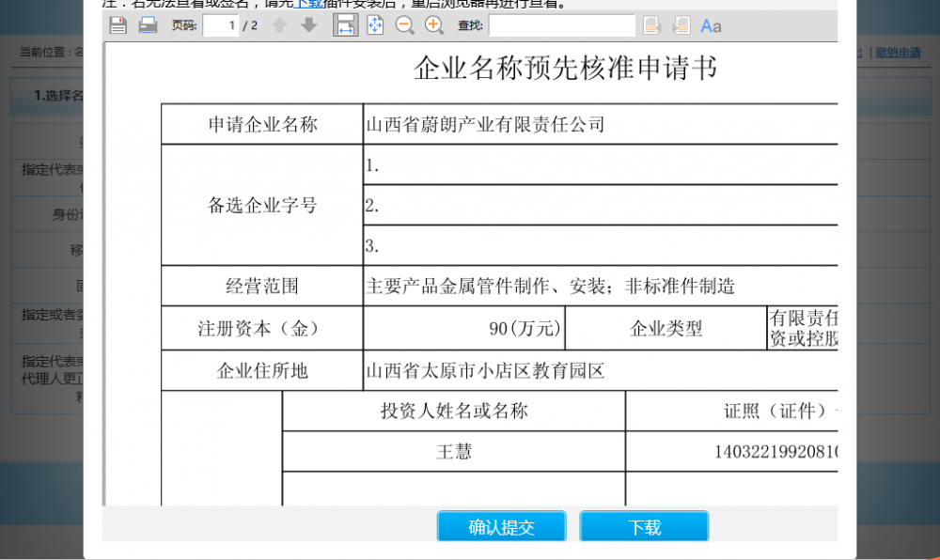
Task: Click the previous page up arrow
Action: coord(279,25)
